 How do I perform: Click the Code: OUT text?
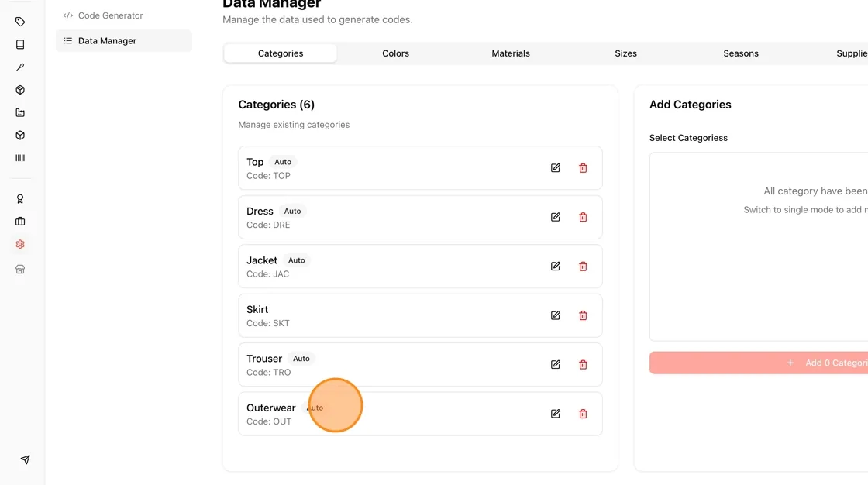(269, 421)
